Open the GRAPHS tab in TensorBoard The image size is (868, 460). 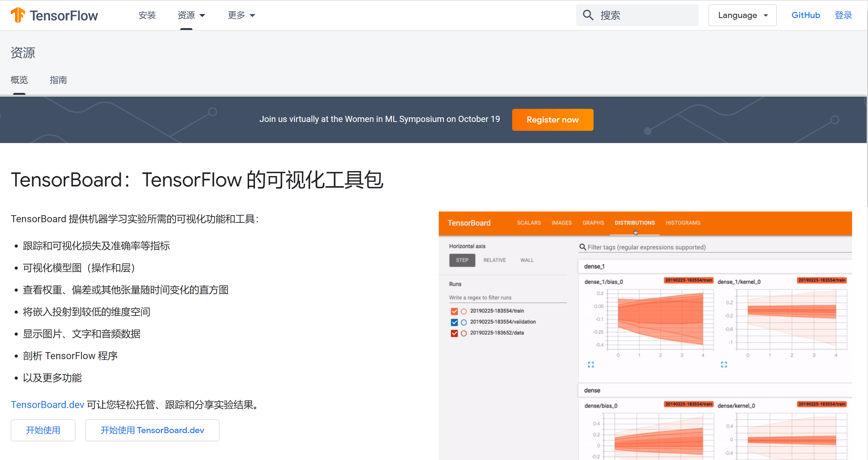tap(593, 223)
